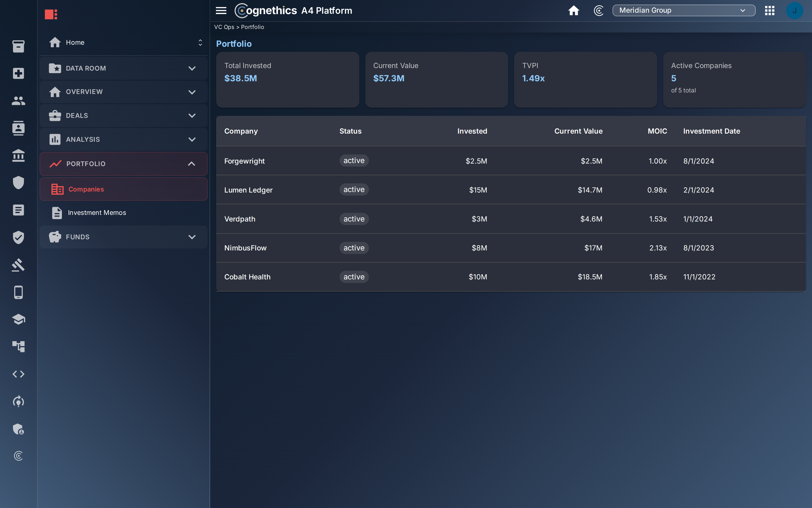Click the 2/1/2024 investment date
This screenshot has width=812, height=508.
(x=699, y=190)
